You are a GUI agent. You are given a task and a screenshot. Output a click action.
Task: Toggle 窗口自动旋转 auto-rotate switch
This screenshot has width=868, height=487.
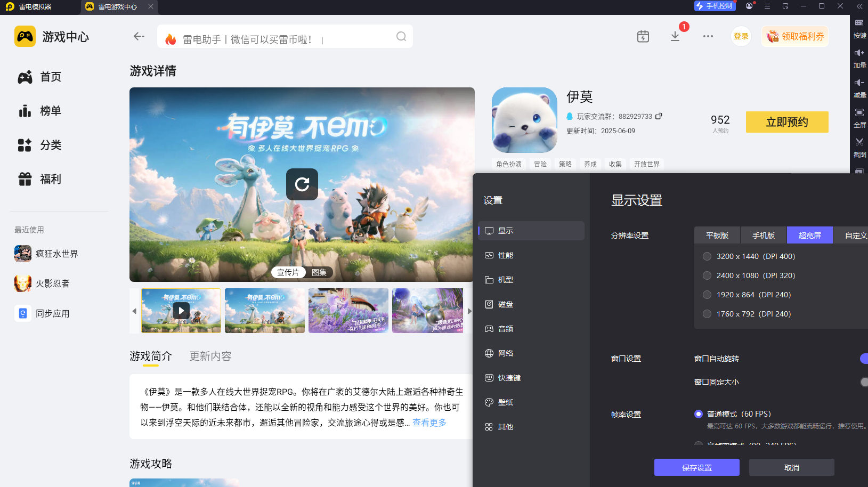[864, 359]
